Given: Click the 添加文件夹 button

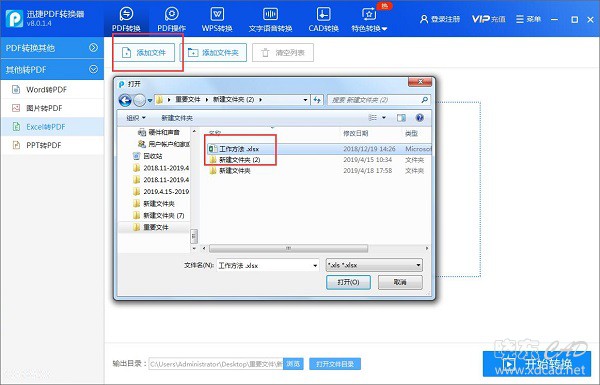Looking at the screenshot, I should coord(213,53).
